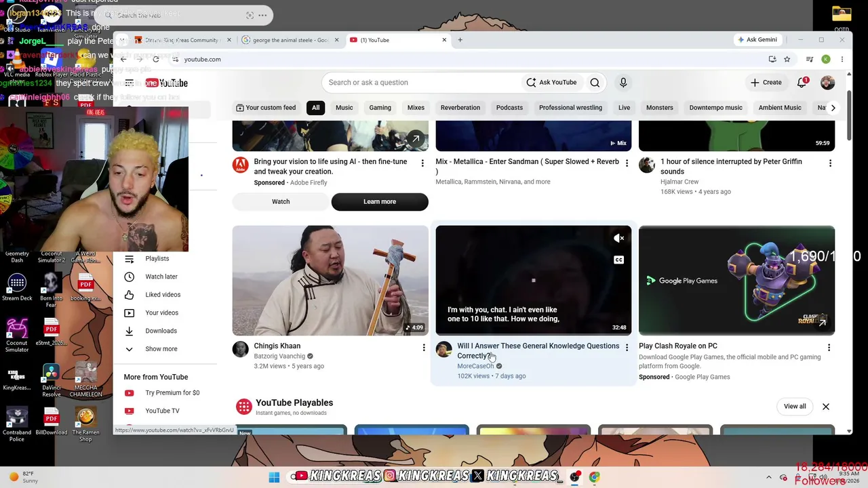Open more options for General Knowledge Questions video
Viewport: 868px width, 488px height.
tap(627, 347)
